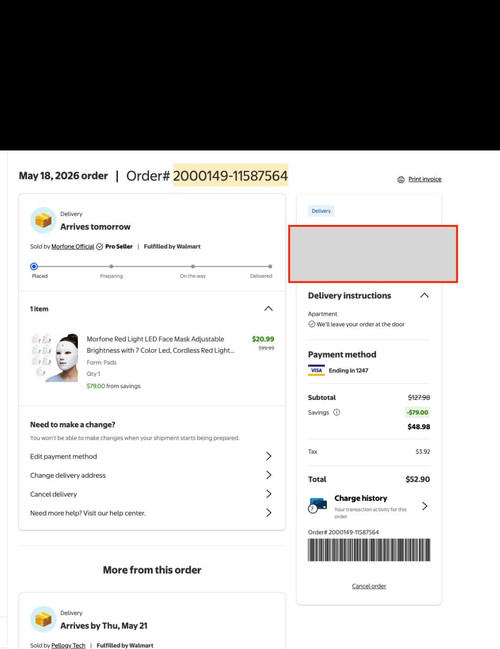
Task: Click the chevron next to Edit payment method
Action: 268,456
